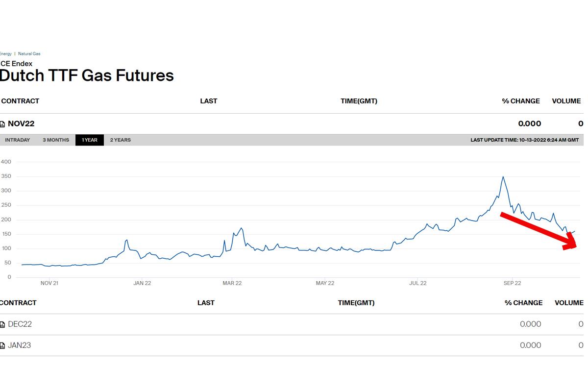Select the 1 YEAR chart tab
This screenshot has height=392, width=588.
[x=90, y=140]
